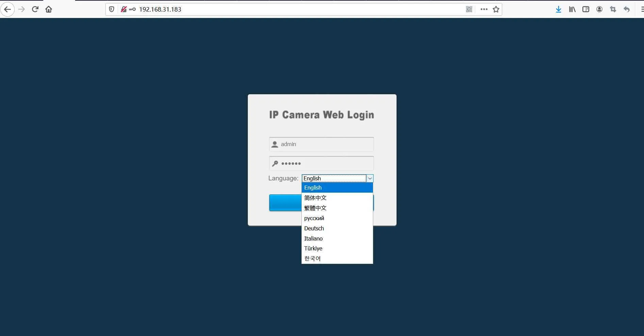
Task: Click the password field
Action: 321,163
